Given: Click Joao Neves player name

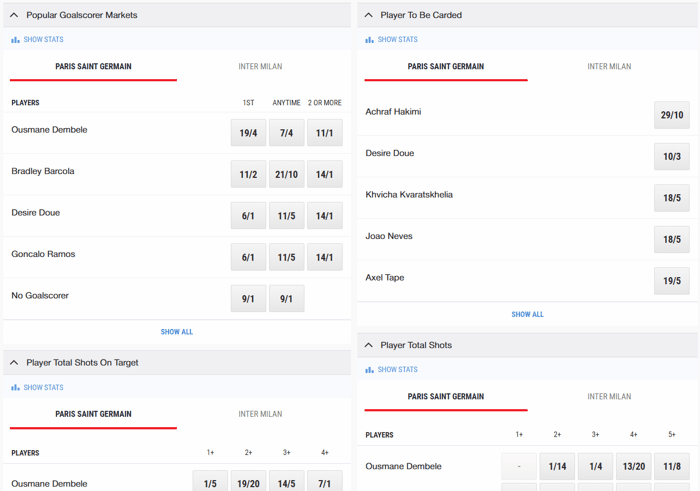Looking at the screenshot, I should [389, 236].
